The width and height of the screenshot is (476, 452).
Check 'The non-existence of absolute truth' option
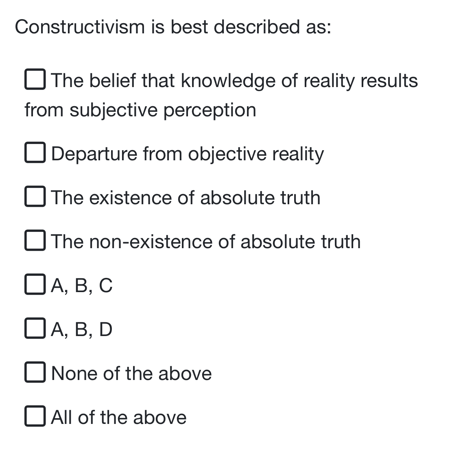[36, 241]
